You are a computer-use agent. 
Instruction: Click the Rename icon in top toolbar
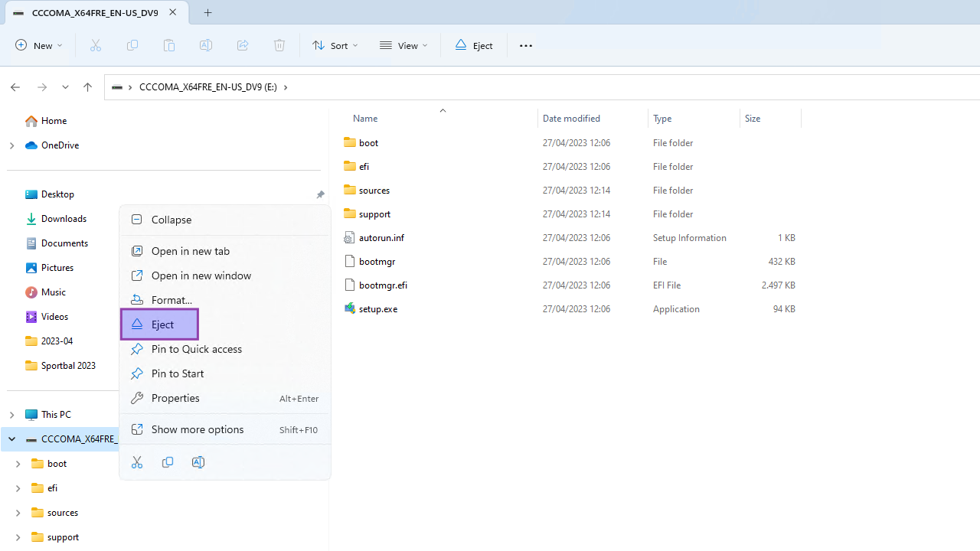pyautogui.click(x=206, y=45)
